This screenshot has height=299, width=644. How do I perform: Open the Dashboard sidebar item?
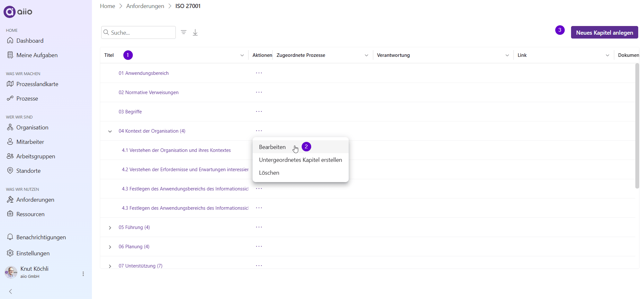tap(30, 41)
